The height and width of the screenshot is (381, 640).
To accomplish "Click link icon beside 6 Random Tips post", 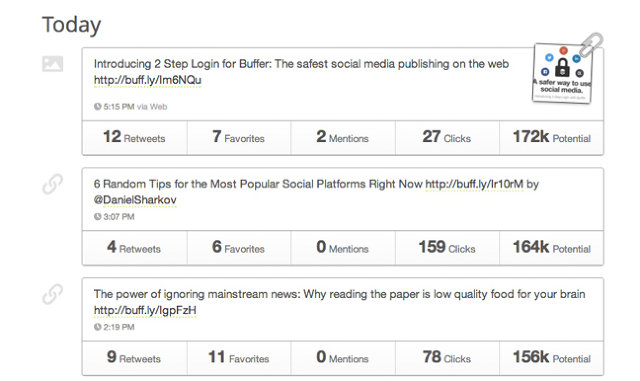I will tap(53, 184).
